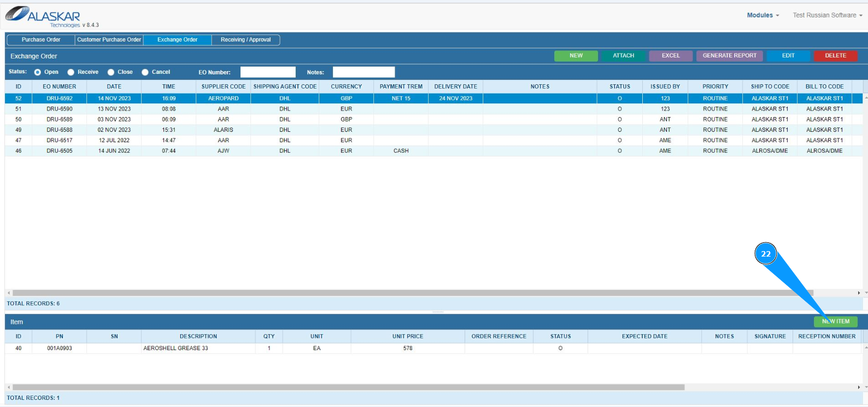Go to the Receiving / Approval tab

click(245, 40)
